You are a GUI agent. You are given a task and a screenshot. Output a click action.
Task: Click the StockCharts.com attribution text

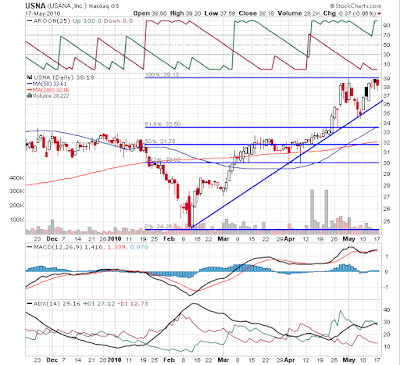click(356, 6)
